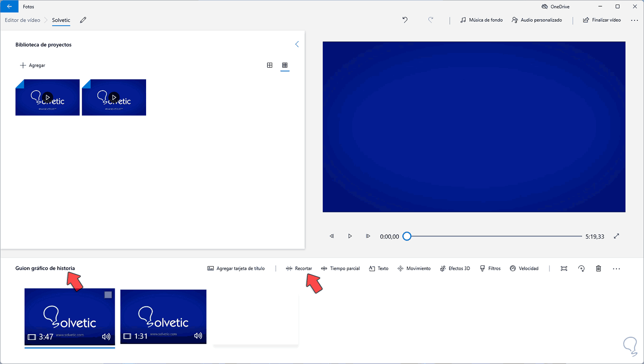Undo the last edit

click(405, 20)
